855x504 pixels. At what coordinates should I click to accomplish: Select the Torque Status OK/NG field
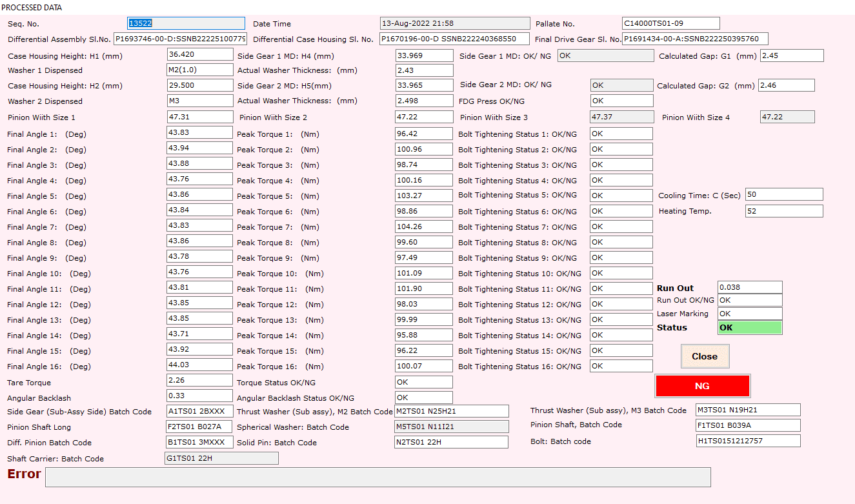(424, 382)
